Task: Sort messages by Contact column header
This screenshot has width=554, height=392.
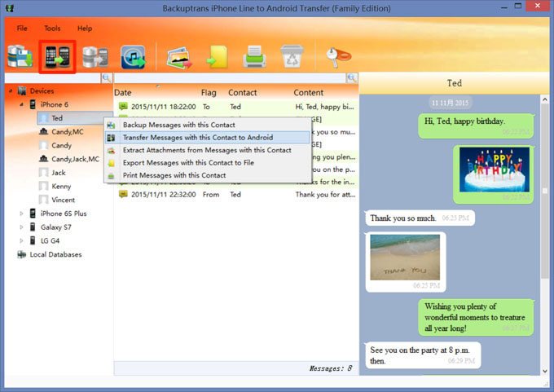Action: click(243, 93)
